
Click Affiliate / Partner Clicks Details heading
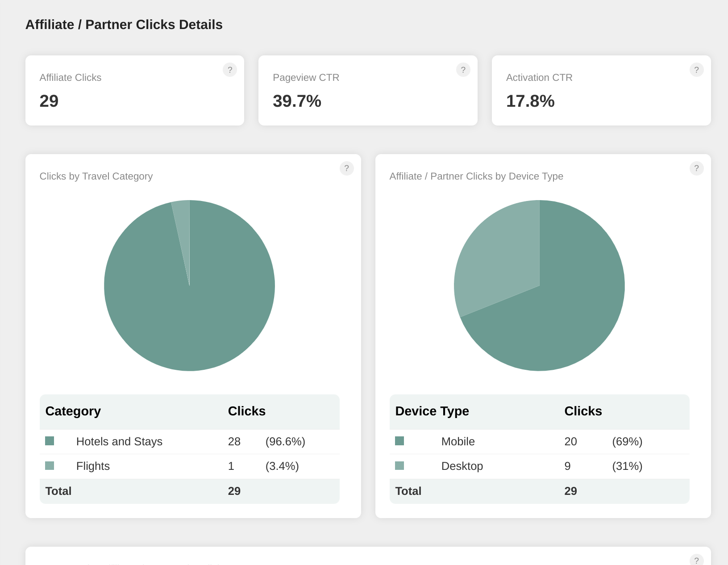point(124,25)
